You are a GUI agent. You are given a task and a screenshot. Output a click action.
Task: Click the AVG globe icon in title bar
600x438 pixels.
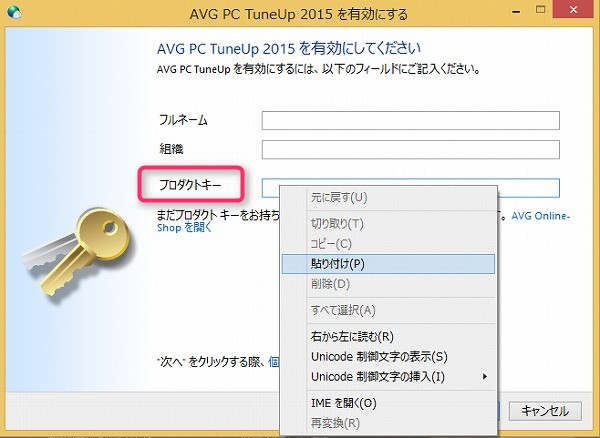coord(14,12)
